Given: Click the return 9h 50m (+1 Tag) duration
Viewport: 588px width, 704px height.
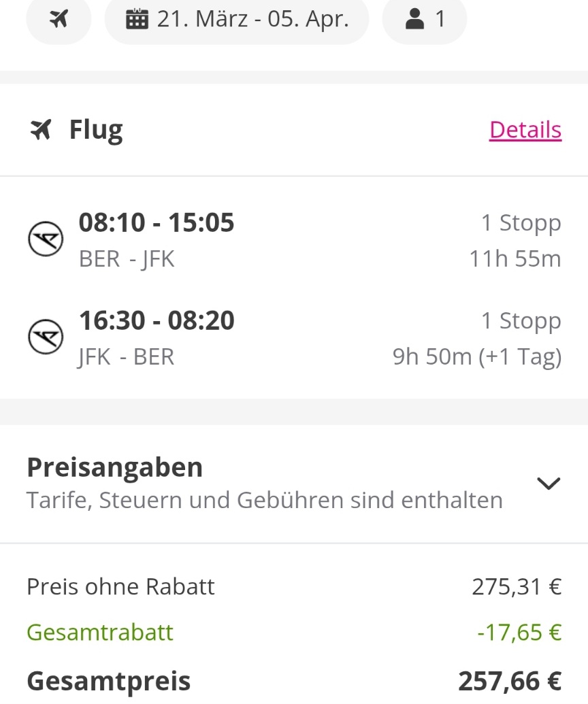Looking at the screenshot, I should tap(477, 357).
